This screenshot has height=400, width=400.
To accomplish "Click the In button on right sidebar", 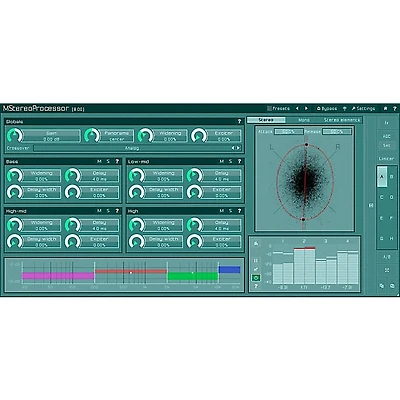I will pos(387,123).
